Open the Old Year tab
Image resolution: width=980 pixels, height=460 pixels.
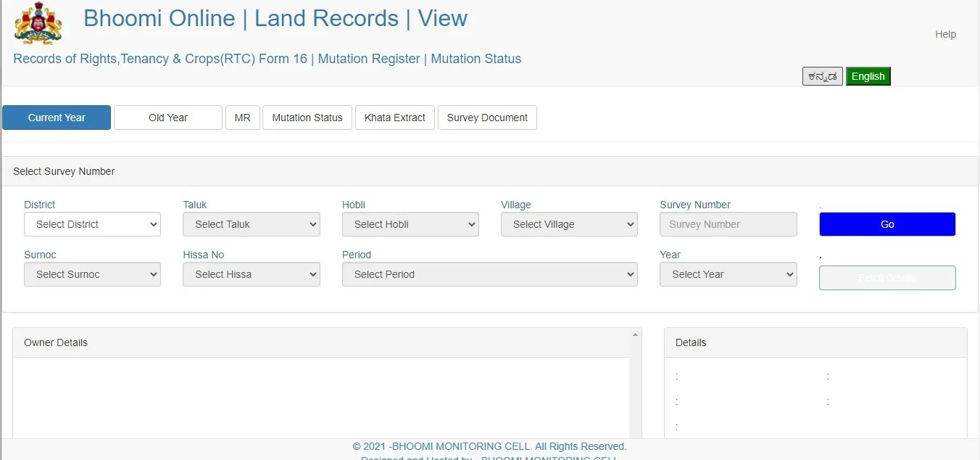click(168, 118)
